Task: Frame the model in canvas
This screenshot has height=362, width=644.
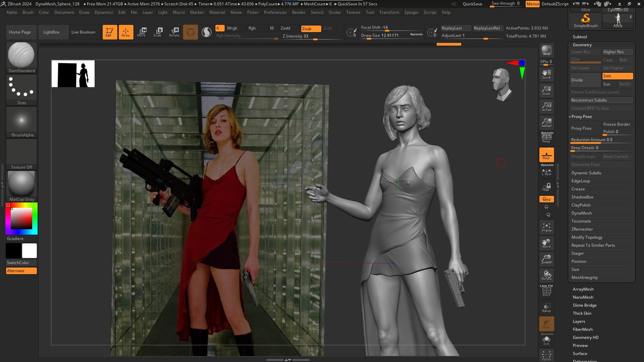Action: click(547, 227)
